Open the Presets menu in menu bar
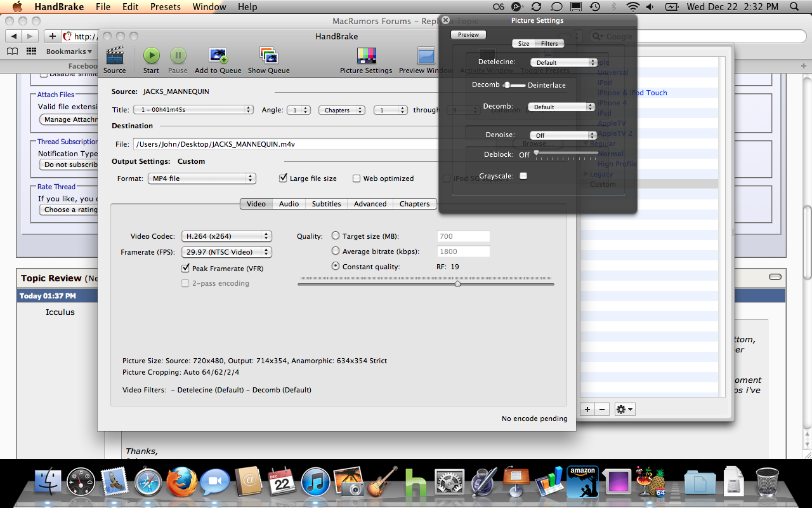 [165, 7]
